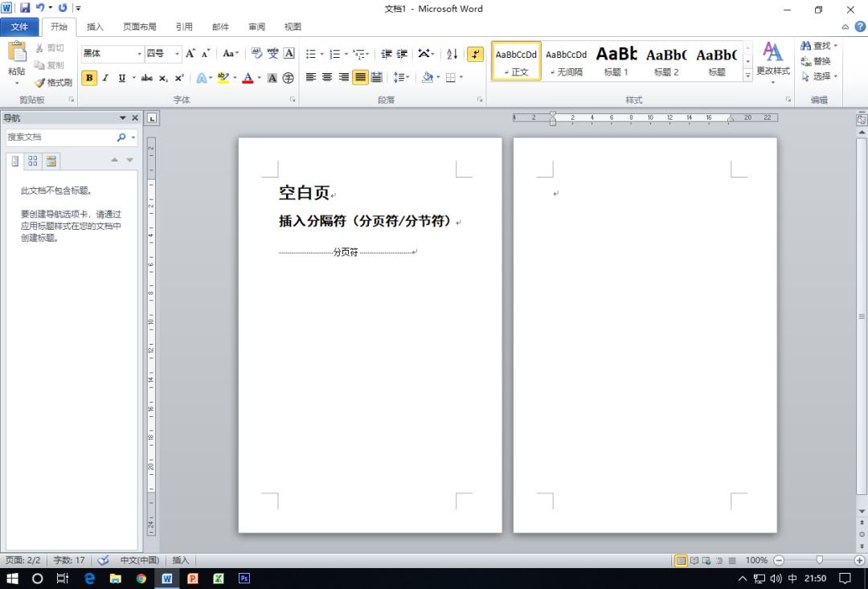868x589 pixels.
Task: Click the superscript icon
Action: [179, 78]
